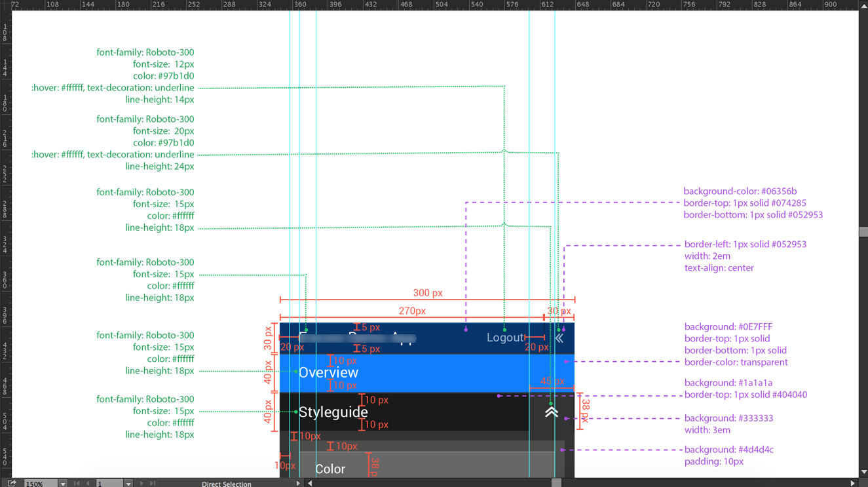Viewport: 868px width, 487px height.
Task: Open the zoom level dropdown arrow
Action: coord(63,483)
